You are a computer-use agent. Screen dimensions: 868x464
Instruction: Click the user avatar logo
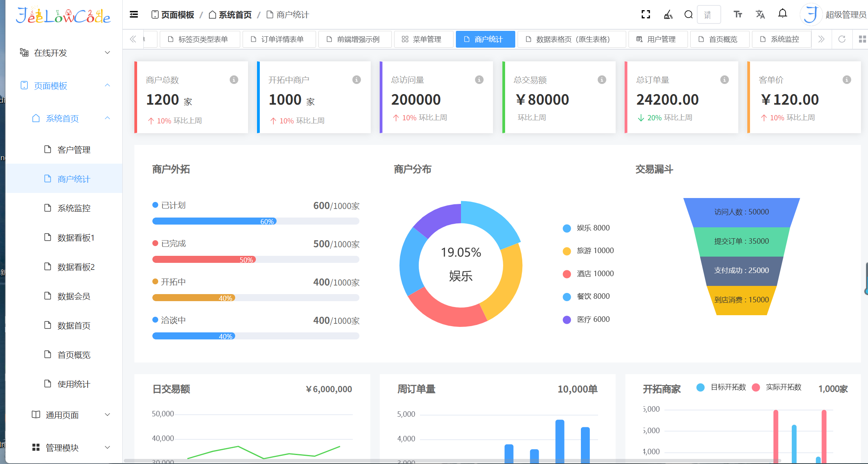811,14
